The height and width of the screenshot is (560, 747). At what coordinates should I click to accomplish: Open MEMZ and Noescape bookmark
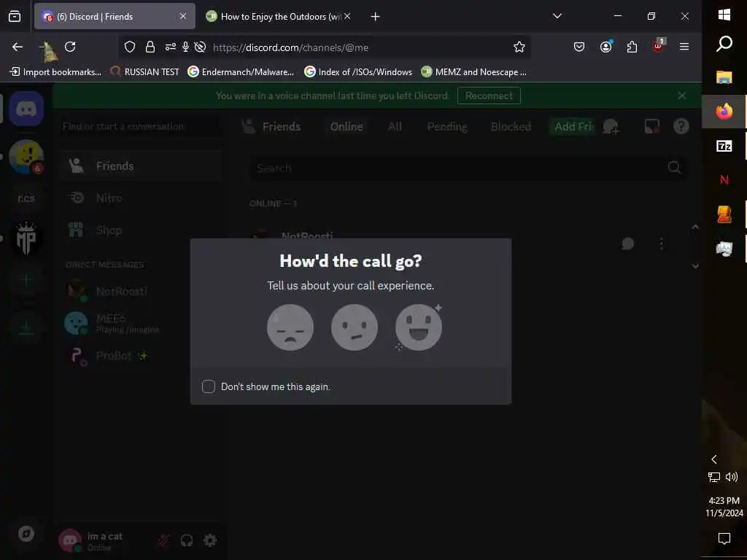click(x=474, y=72)
